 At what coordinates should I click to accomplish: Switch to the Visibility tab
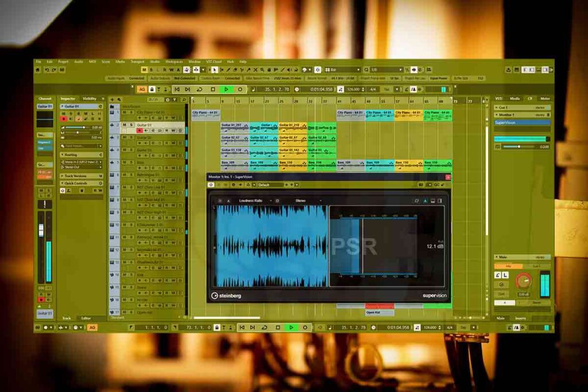tap(90, 99)
